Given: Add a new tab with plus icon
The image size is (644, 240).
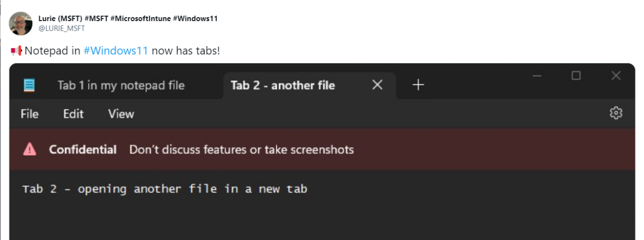Looking at the screenshot, I should [x=418, y=85].
